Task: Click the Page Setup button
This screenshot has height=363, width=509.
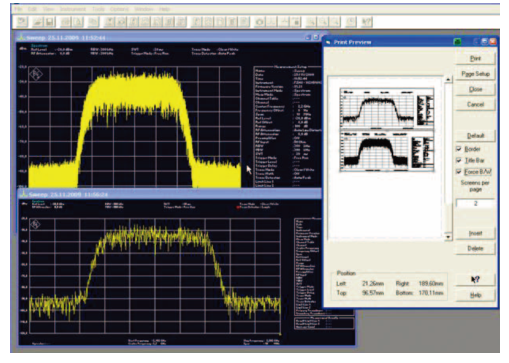Action: click(x=475, y=74)
